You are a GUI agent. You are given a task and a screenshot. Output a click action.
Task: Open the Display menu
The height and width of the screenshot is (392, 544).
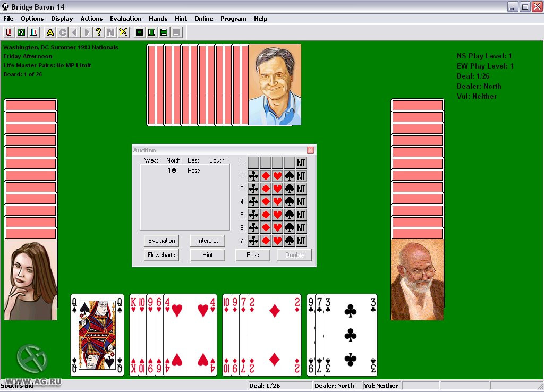62,19
